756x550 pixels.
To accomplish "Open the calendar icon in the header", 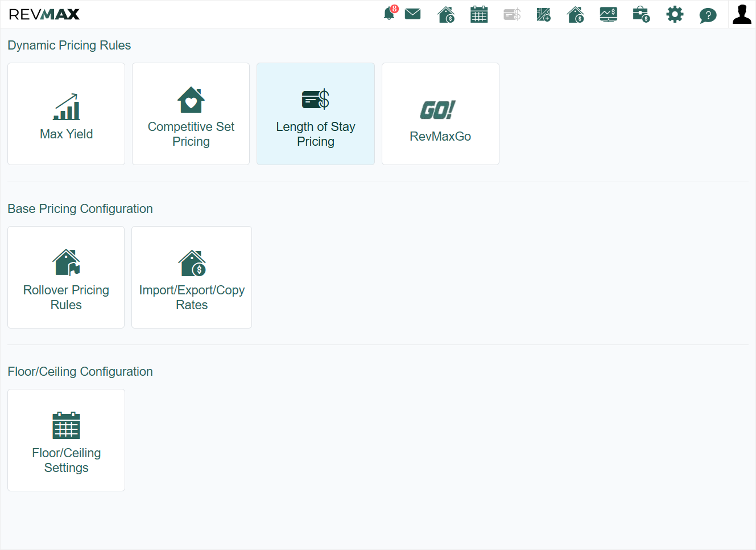I will click(x=479, y=14).
